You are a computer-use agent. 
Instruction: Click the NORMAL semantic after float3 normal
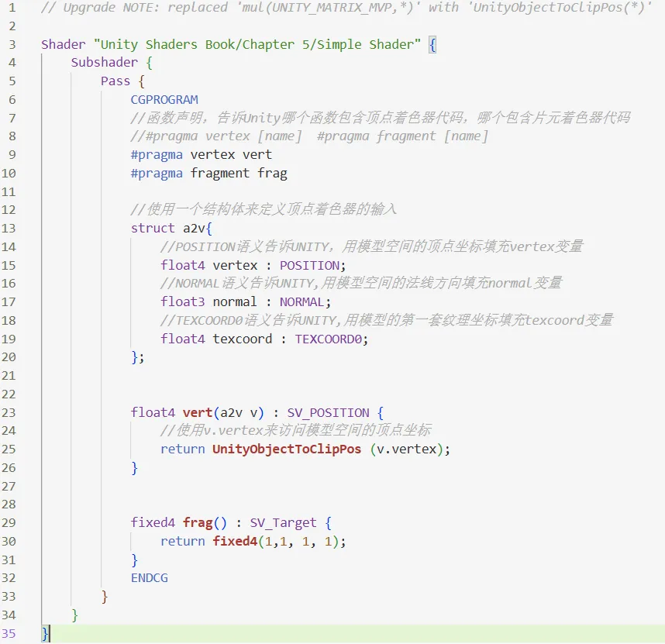pyautogui.click(x=302, y=302)
